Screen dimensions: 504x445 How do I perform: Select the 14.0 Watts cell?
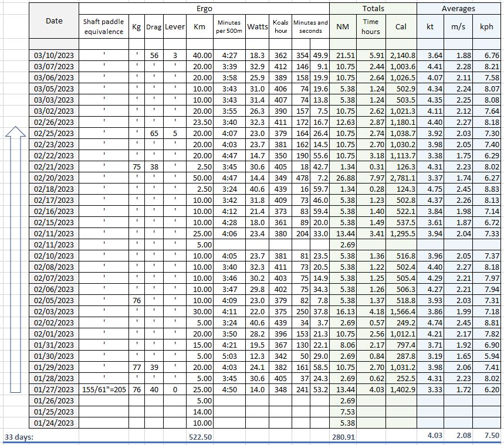257,389
